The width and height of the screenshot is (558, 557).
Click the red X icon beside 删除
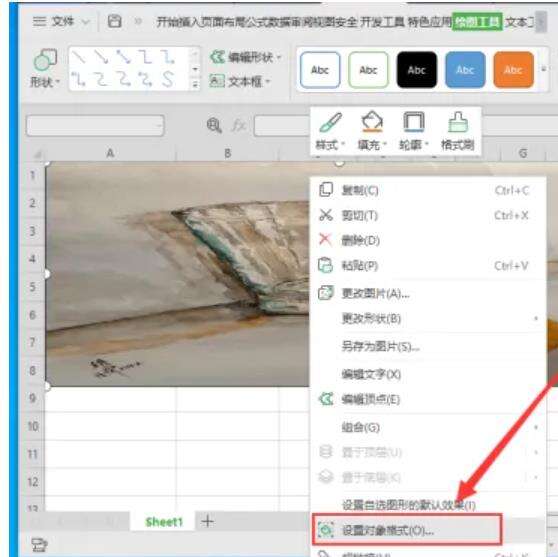[326, 240]
